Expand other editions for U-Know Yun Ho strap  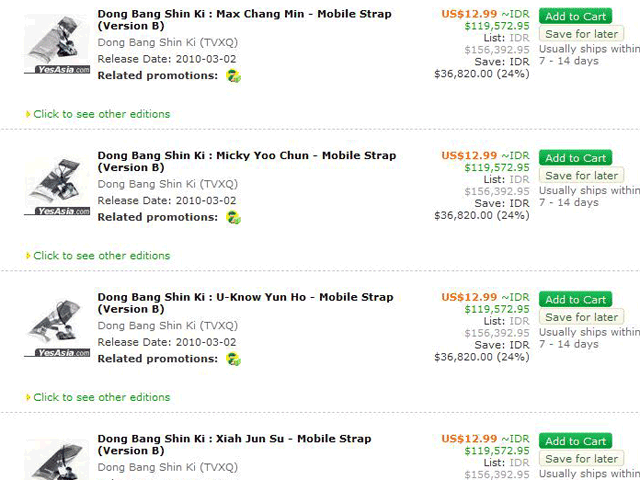pyautogui.click(x=101, y=398)
